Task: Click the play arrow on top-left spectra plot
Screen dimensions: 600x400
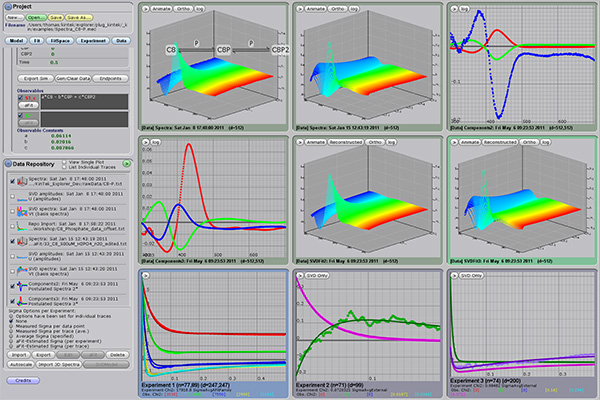Action: [146, 7]
